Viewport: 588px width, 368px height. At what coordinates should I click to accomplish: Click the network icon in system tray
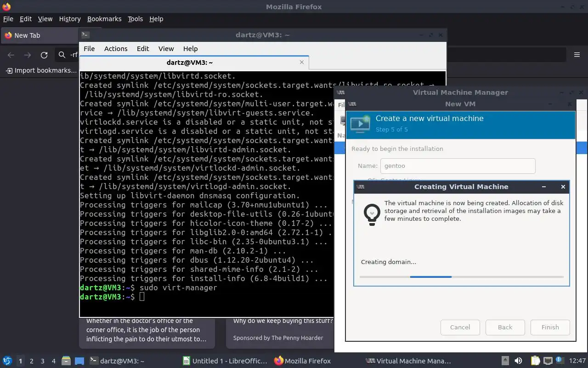pyautogui.click(x=548, y=361)
